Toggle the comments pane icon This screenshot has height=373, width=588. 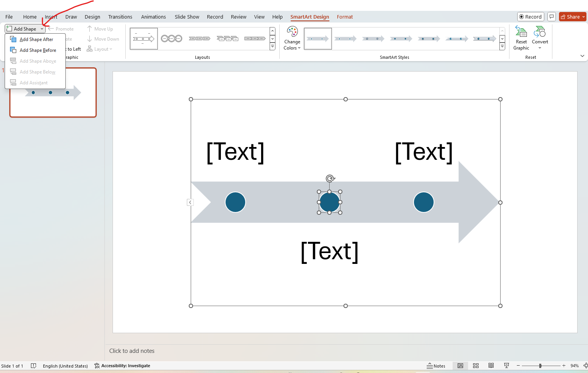pyautogui.click(x=552, y=17)
